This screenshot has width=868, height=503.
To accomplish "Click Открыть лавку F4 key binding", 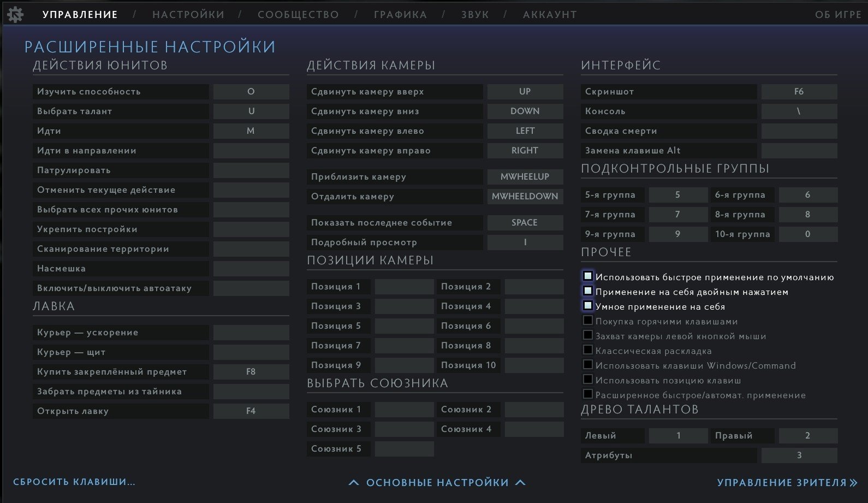I will pyautogui.click(x=251, y=411).
